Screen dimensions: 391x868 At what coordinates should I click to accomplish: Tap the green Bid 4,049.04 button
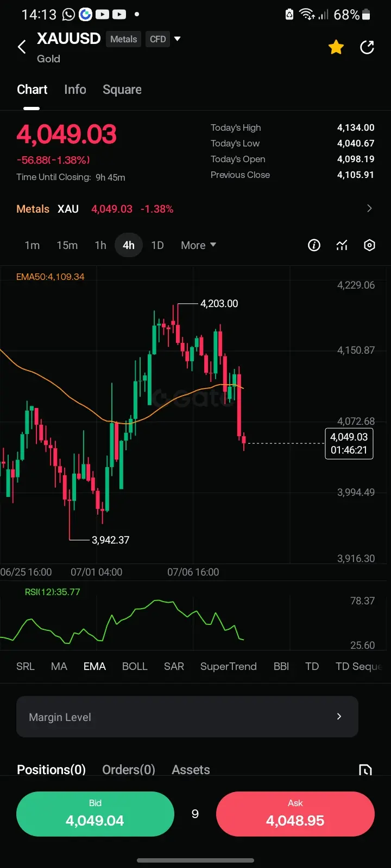click(x=95, y=814)
